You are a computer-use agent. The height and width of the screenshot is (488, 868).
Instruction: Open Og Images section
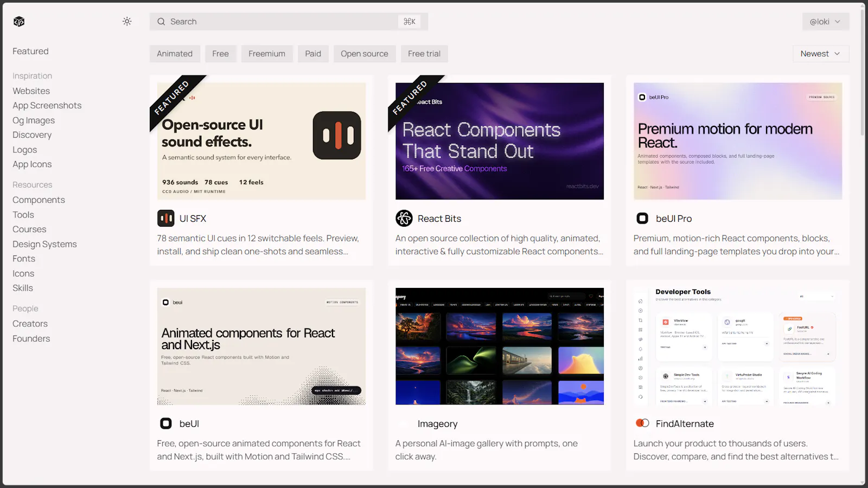pos(34,120)
